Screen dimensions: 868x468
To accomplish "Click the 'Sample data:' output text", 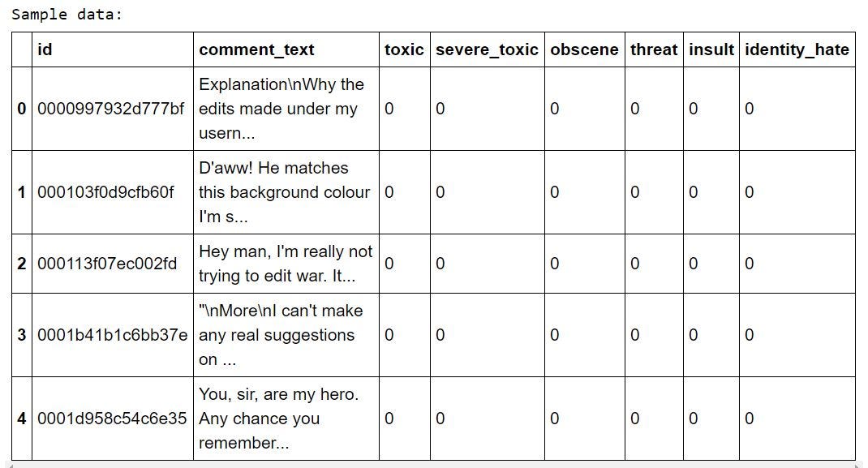I will [x=67, y=15].
